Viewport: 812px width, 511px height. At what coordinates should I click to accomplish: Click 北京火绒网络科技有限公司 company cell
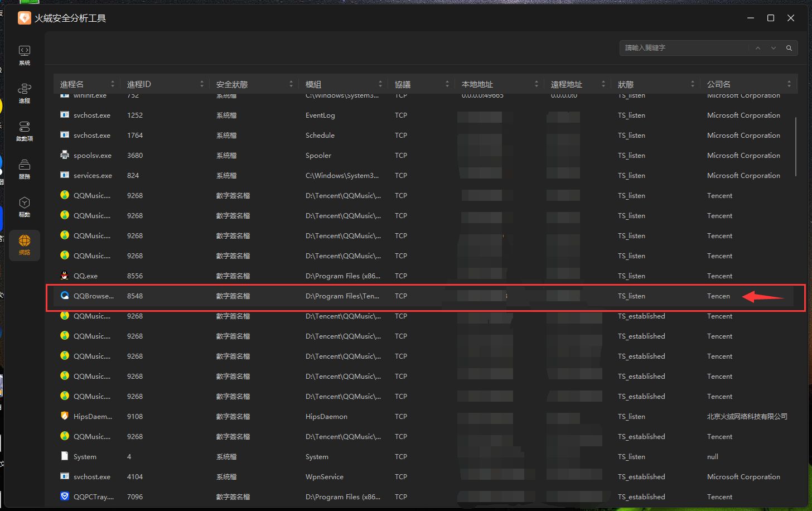[x=747, y=417]
